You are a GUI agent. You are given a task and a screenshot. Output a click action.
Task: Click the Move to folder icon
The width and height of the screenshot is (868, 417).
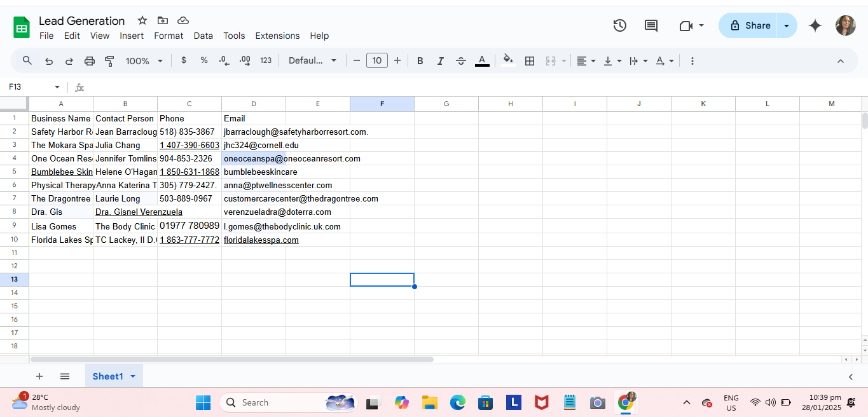pyautogui.click(x=163, y=20)
